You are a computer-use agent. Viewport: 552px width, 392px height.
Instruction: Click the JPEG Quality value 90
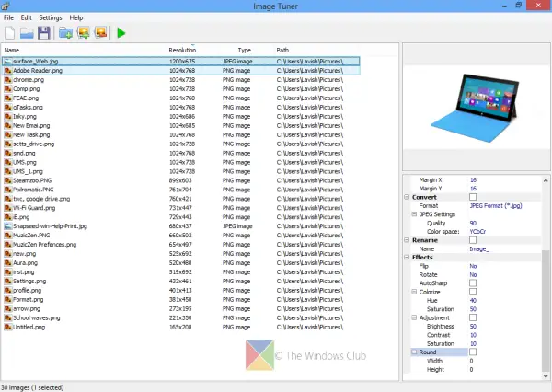pos(473,223)
